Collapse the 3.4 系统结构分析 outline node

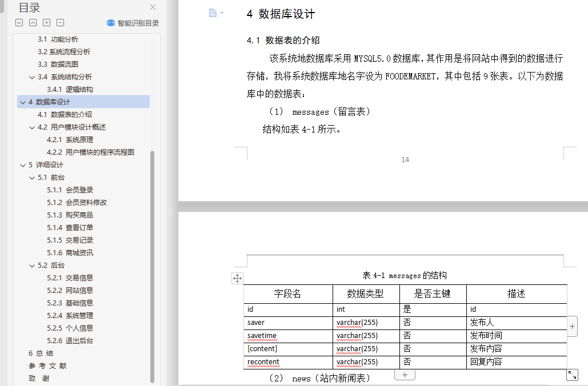[32, 77]
